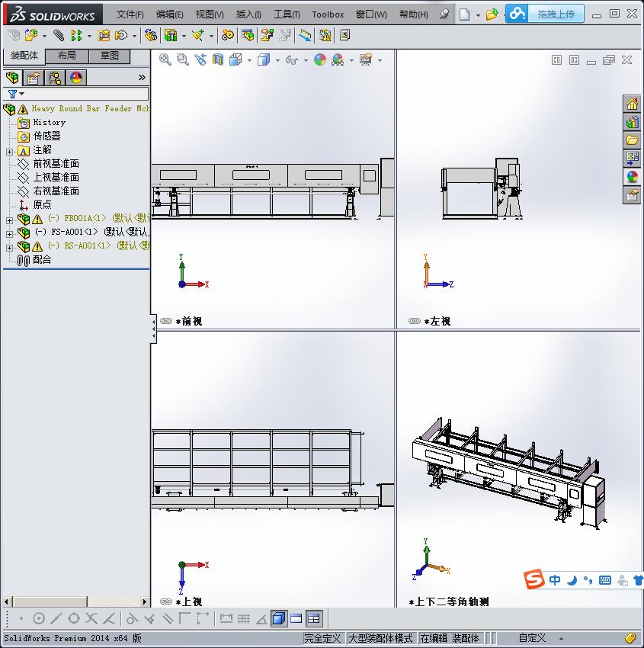Viewport: 644px width, 648px height.
Task: Click the Move Component icon
Action: (x=121, y=36)
